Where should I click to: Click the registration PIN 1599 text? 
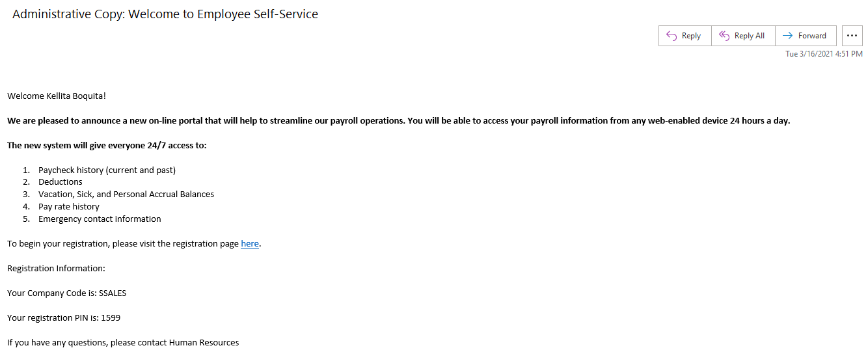click(64, 318)
